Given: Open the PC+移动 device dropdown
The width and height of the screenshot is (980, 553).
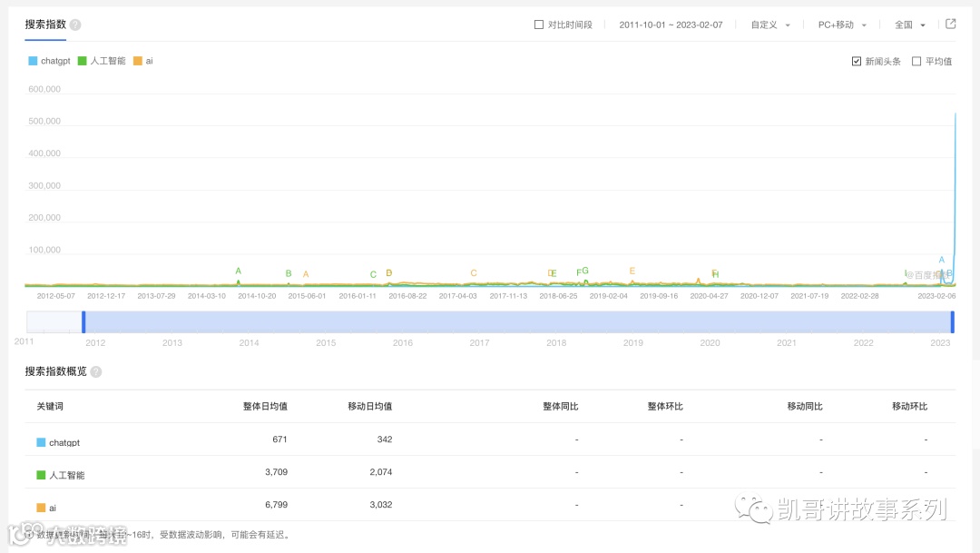Looking at the screenshot, I should (x=842, y=25).
